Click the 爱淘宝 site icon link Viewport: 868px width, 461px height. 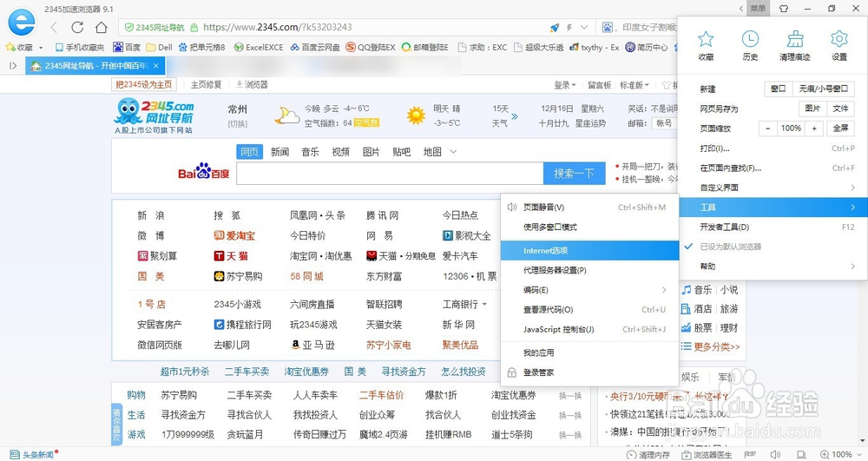click(x=234, y=236)
